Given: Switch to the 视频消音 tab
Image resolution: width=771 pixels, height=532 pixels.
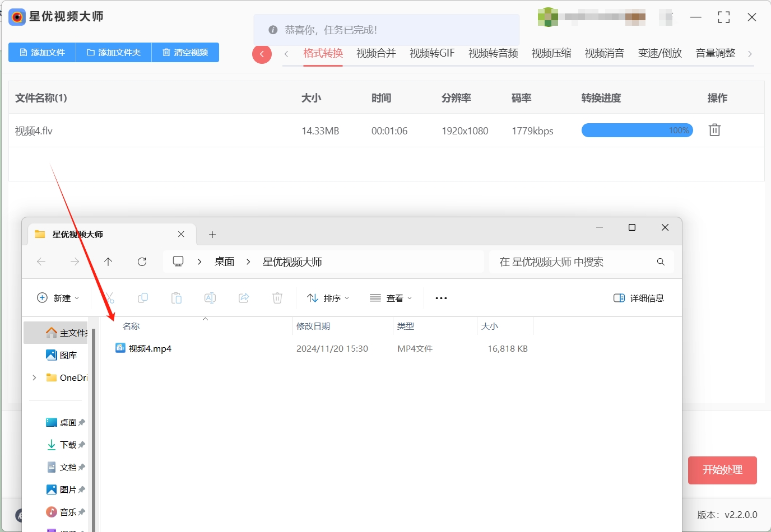Looking at the screenshot, I should (605, 53).
